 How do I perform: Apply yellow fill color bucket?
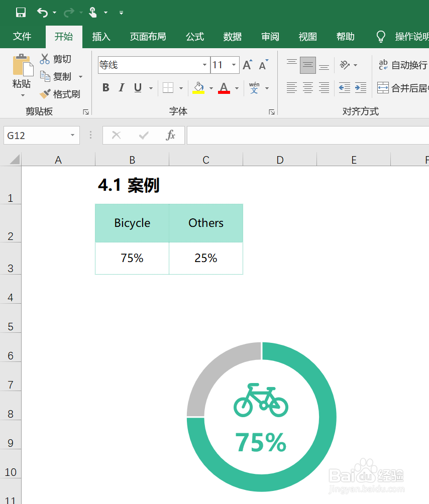click(198, 88)
